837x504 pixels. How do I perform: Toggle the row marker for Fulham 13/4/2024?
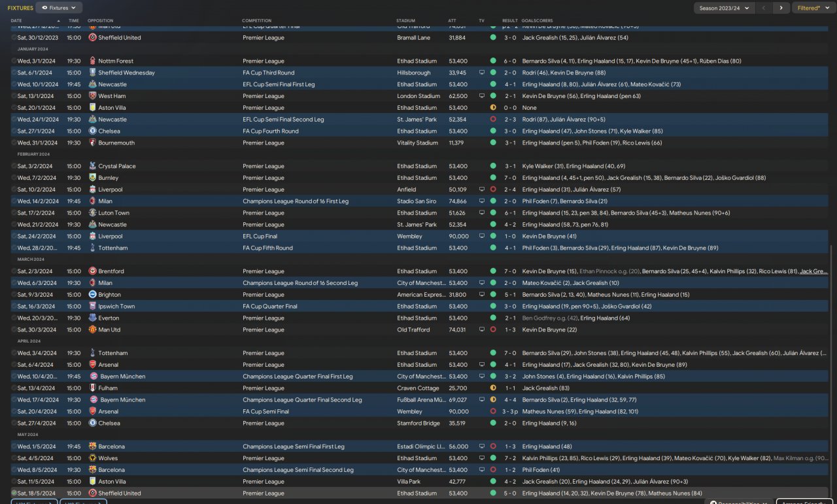[x=14, y=388]
